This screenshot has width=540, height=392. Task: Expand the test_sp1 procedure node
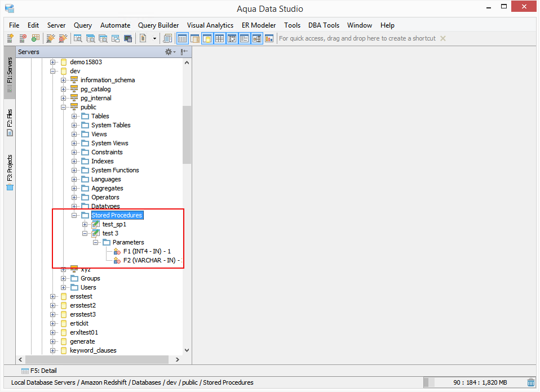pos(85,224)
